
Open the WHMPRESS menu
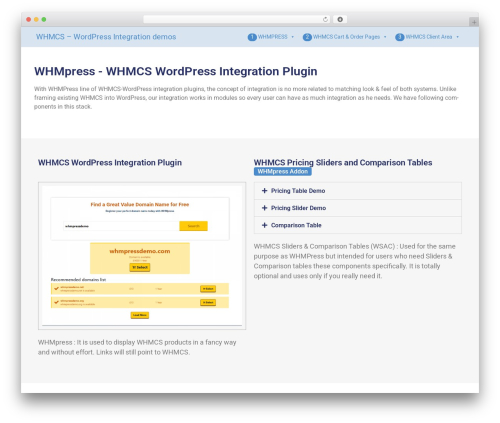click(272, 37)
